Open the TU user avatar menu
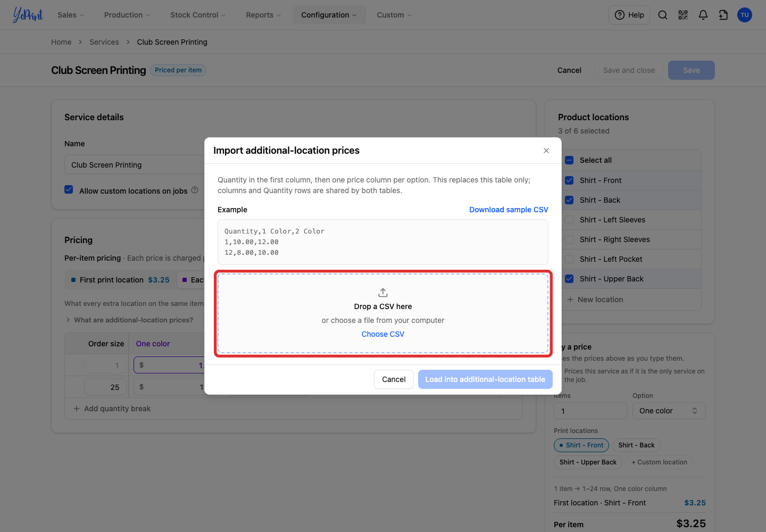This screenshot has height=532, width=766. [745, 15]
